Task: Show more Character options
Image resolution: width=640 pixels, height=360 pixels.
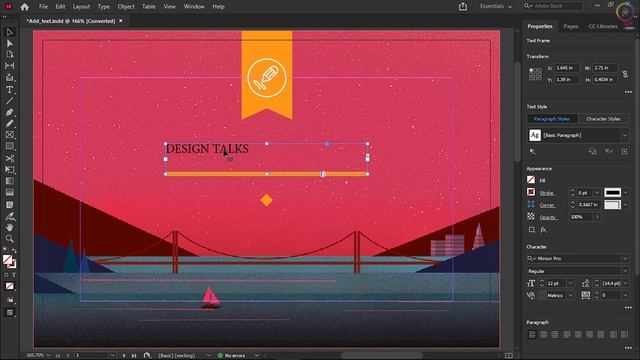Action: click(628, 307)
